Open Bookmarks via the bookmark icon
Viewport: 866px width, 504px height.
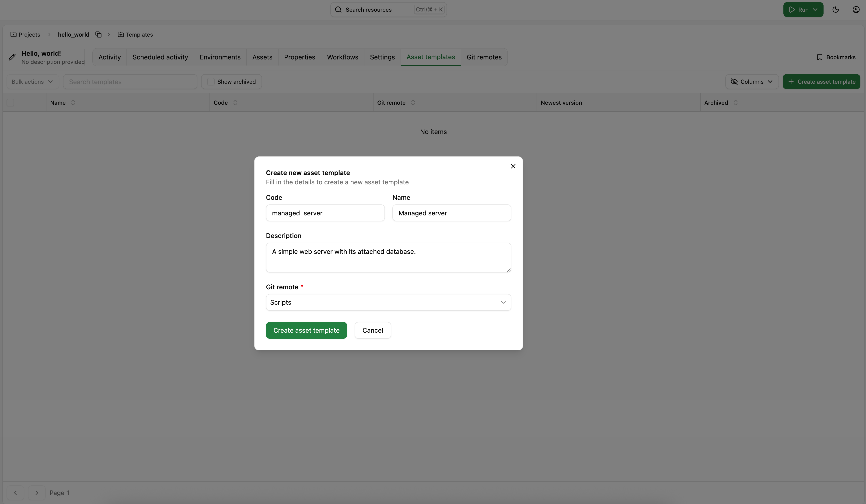click(820, 57)
